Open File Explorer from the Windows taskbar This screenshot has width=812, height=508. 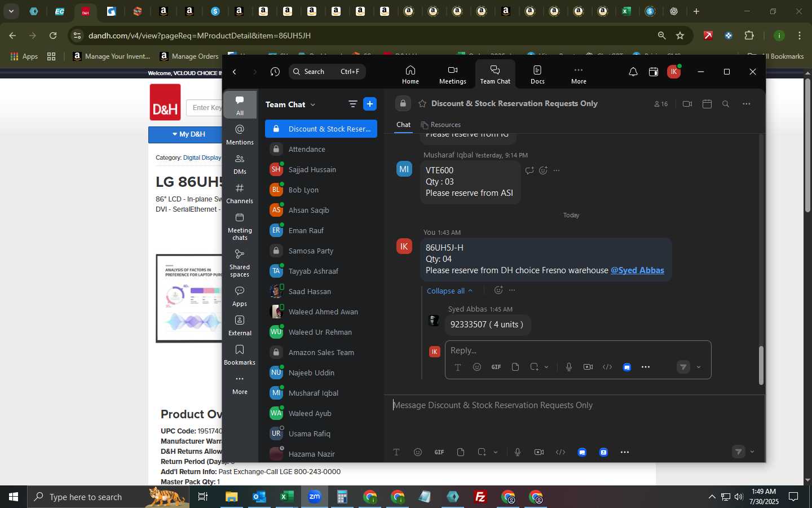[x=232, y=497]
